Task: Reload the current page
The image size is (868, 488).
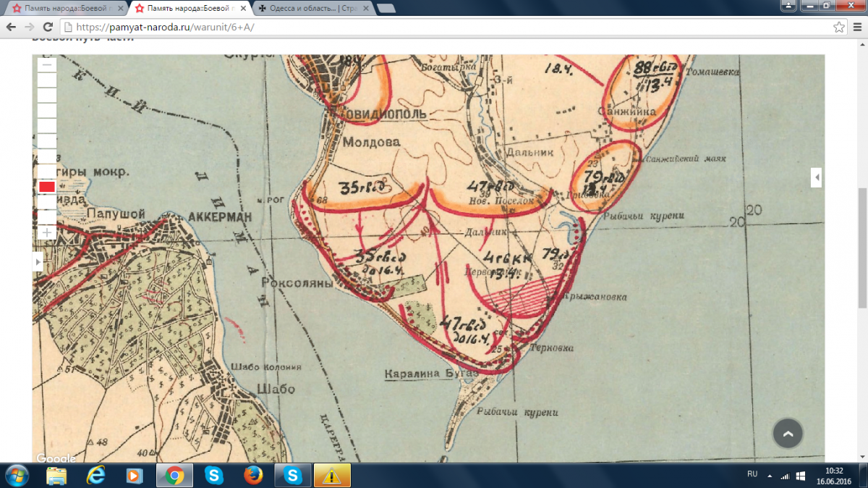Action: pyautogui.click(x=48, y=27)
